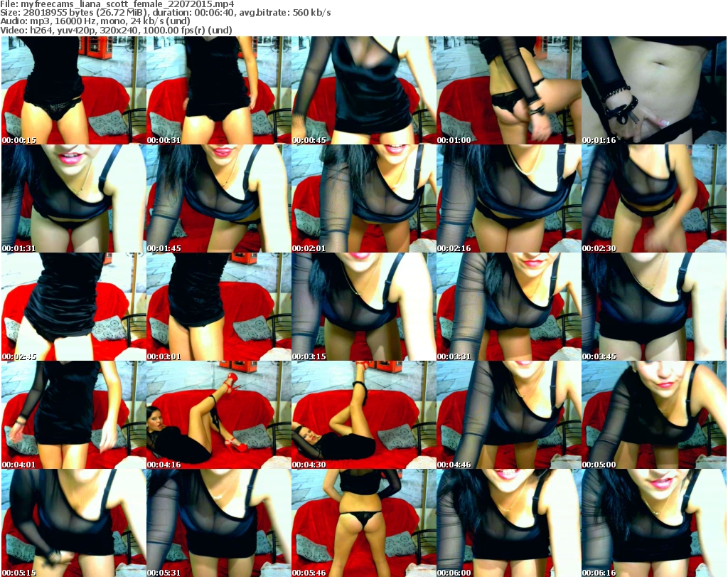
Task: Open the thumbnail stamped 00:00:31
Action: point(219,90)
